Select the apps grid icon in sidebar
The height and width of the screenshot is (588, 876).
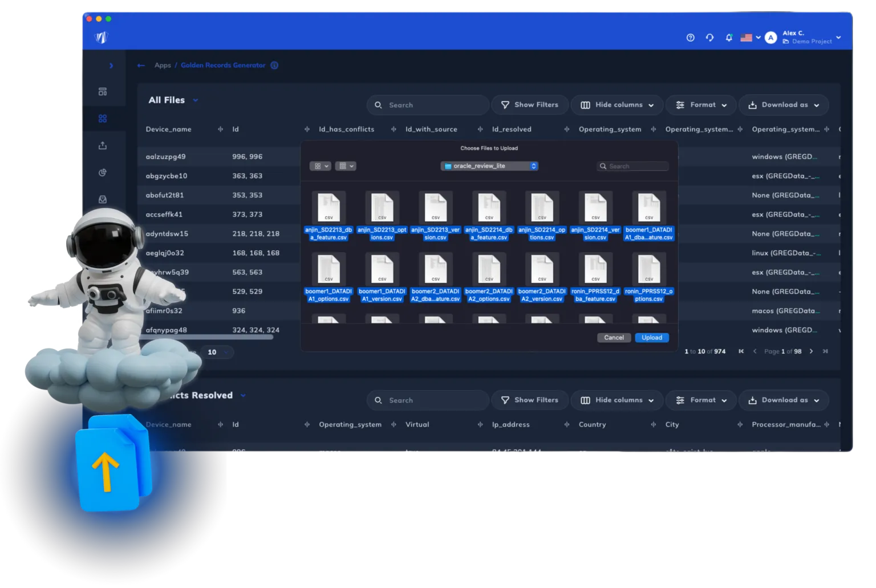point(103,119)
